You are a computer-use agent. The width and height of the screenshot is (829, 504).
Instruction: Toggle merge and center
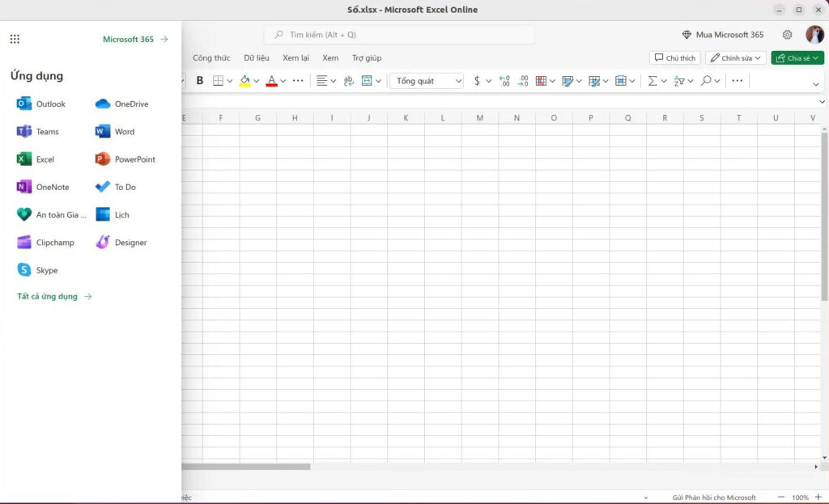(368, 81)
